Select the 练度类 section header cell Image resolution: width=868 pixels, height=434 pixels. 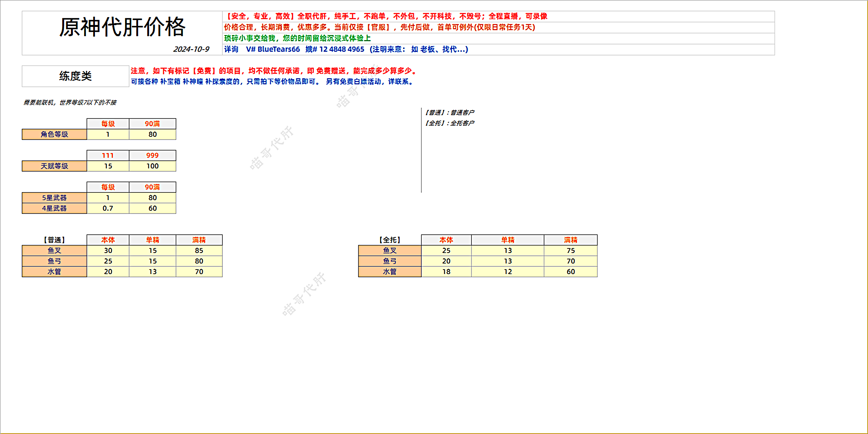76,76
